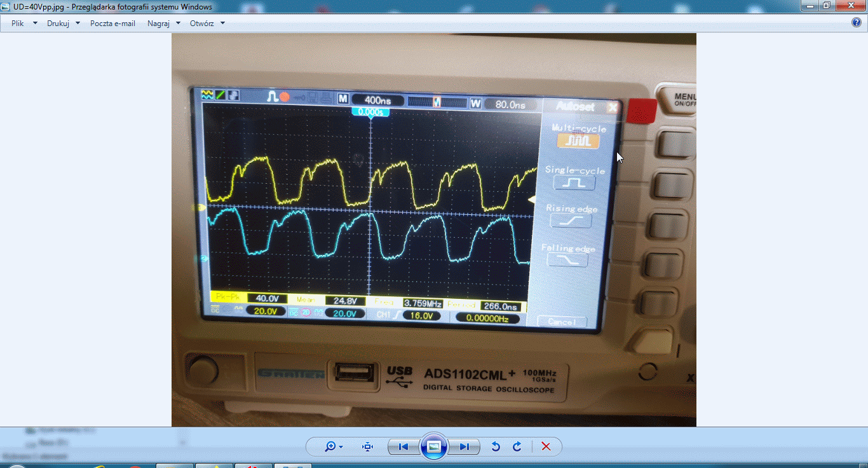Open the Nagraj menu label
Viewport: 868px width, 468px height.
pyautogui.click(x=158, y=24)
